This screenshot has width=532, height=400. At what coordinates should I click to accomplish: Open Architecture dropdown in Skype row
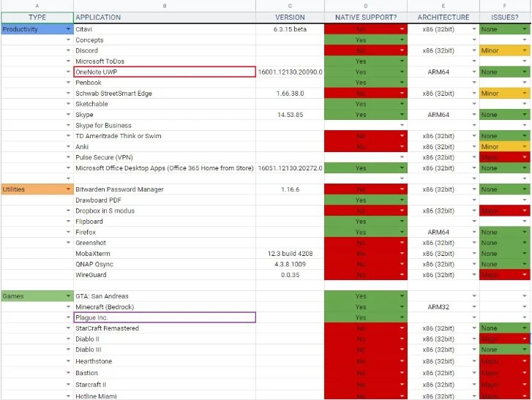[474, 115]
